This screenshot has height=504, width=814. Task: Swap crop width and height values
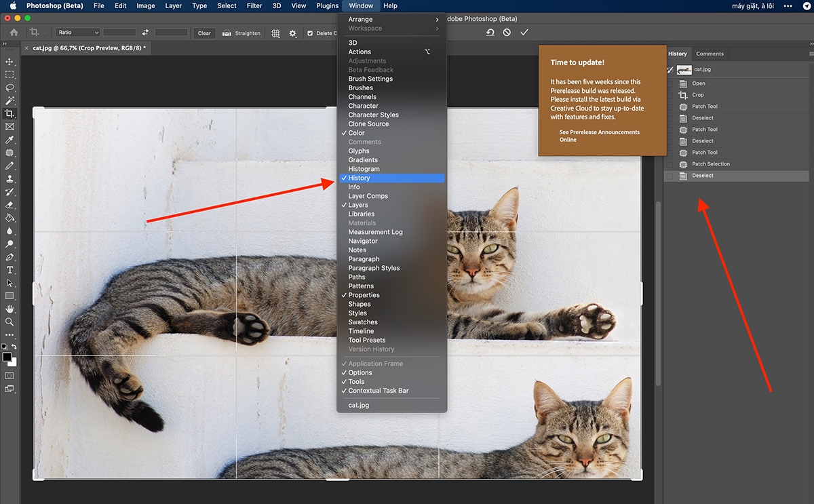145,33
